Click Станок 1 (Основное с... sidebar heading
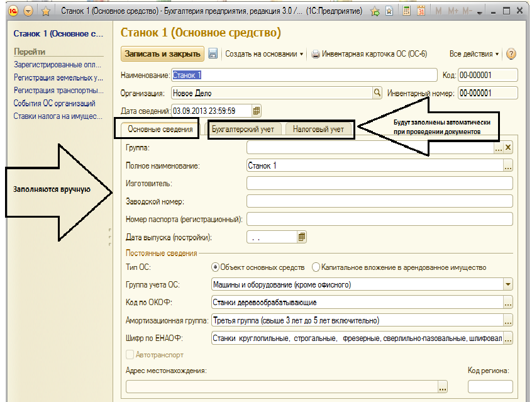The height and width of the screenshot is (402, 532). (58, 33)
